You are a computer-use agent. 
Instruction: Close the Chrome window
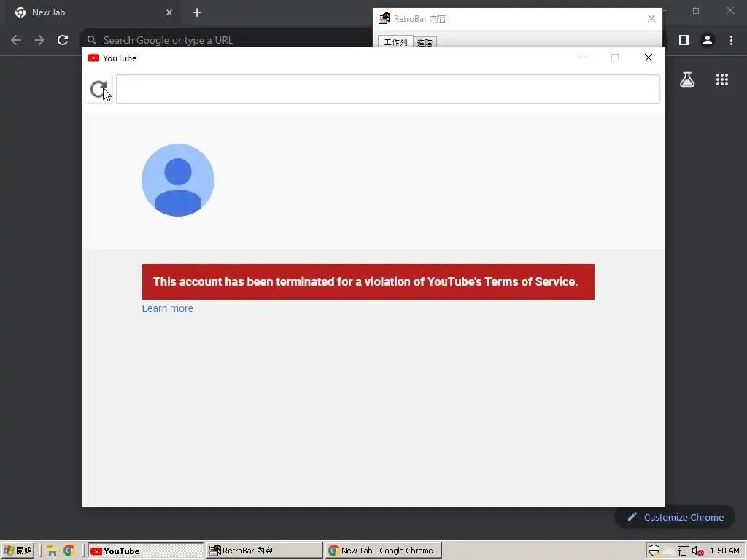pyautogui.click(x=729, y=10)
